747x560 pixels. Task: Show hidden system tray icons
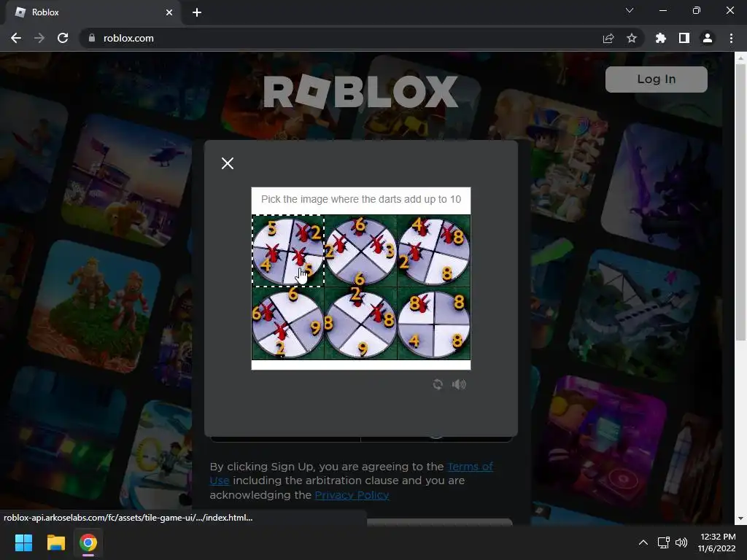643,542
